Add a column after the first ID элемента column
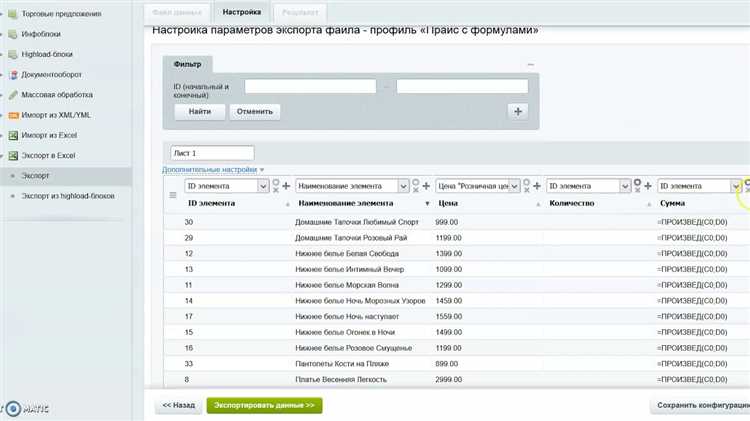Image resolution: width=750 pixels, height=421 pixels. [x=286, y=186]
